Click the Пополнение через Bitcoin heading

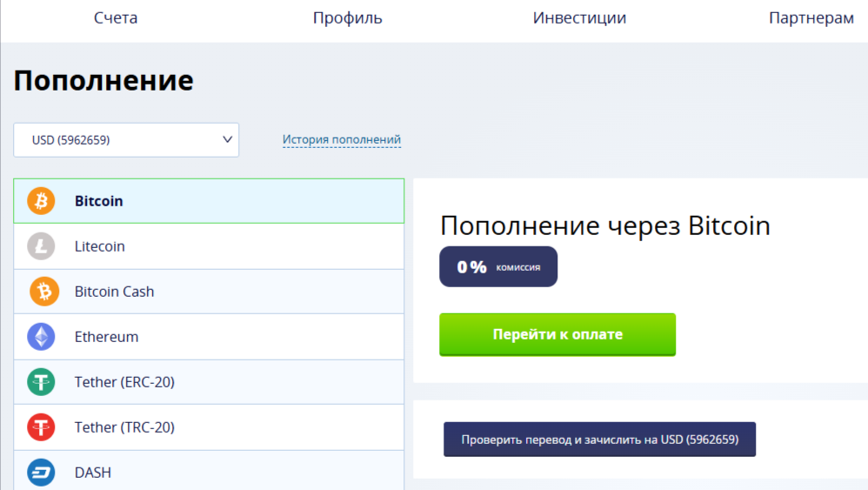(x=605, y=226)
